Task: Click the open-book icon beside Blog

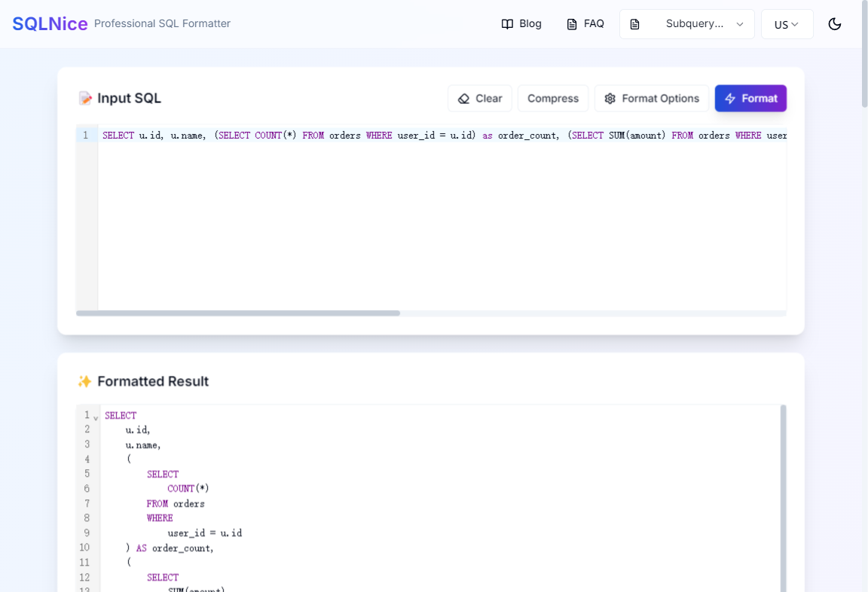Action: 506,23
